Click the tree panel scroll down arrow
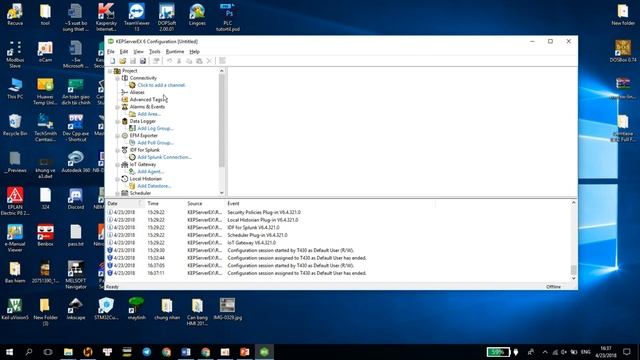Image resolution: width=640 pixels, height=360 pixels. coord(222,193)
